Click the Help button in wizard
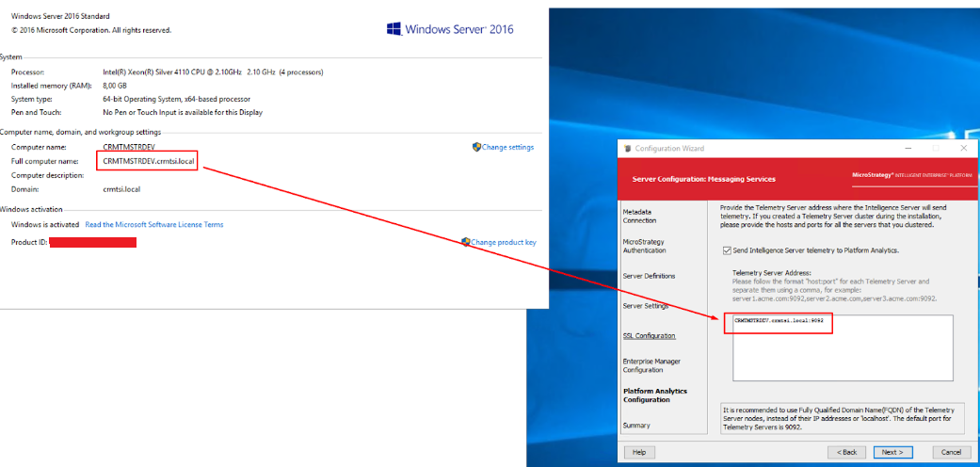This screenshot has width=980, height=467. 639,452
